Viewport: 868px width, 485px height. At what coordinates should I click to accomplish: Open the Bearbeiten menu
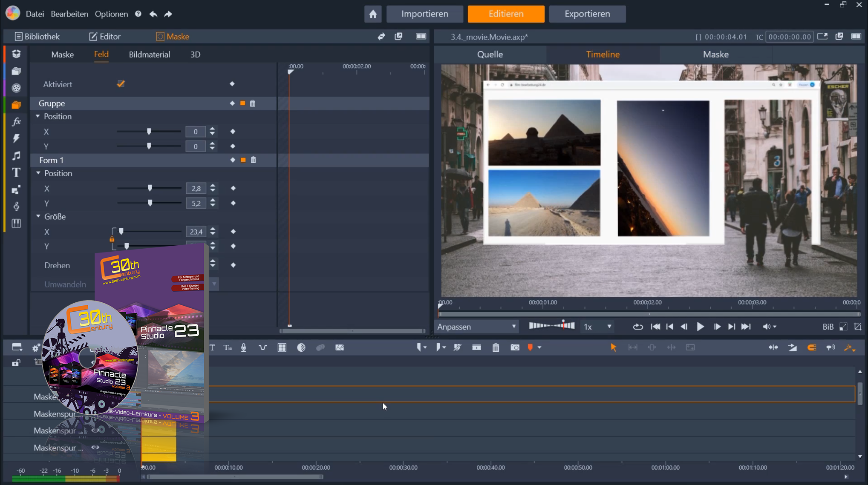pos(69,14)
